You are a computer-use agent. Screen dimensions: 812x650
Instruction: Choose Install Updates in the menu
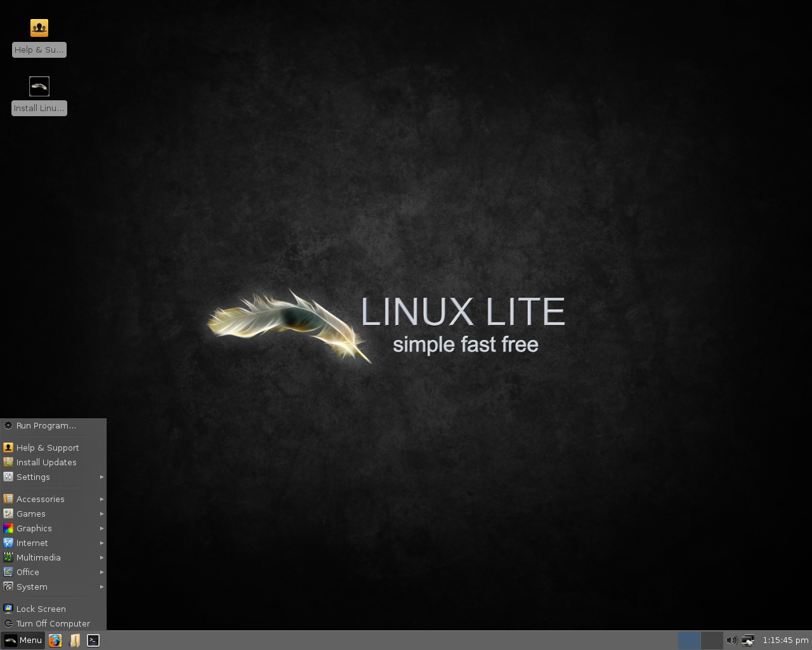(53, 462)
